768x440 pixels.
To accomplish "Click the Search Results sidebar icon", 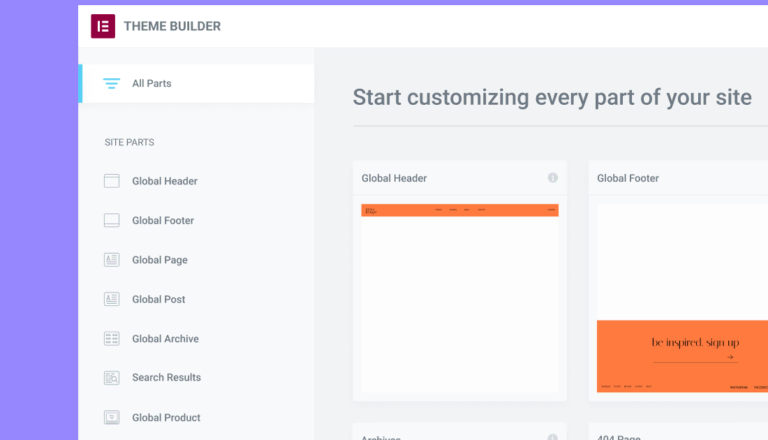I will (112, 378).
